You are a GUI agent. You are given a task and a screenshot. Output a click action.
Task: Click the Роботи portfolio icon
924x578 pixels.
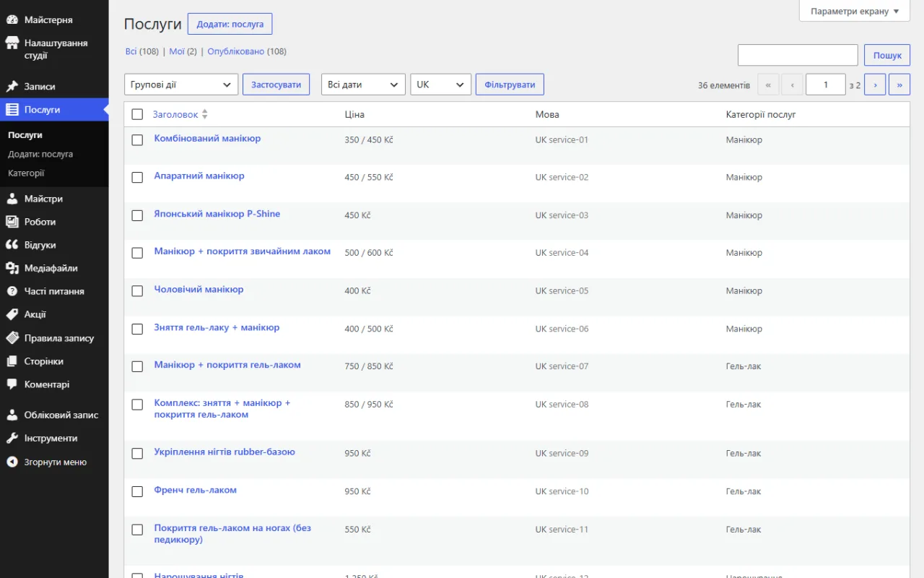[12, 222]
